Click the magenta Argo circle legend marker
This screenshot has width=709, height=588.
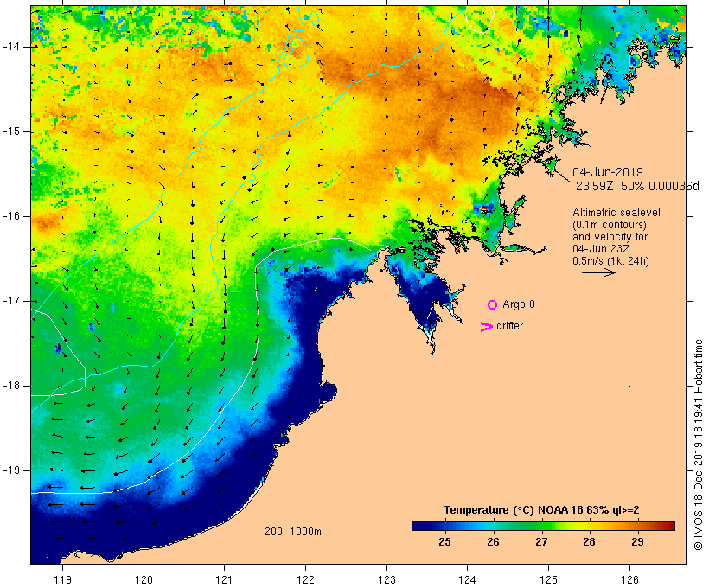coord(493,305)
